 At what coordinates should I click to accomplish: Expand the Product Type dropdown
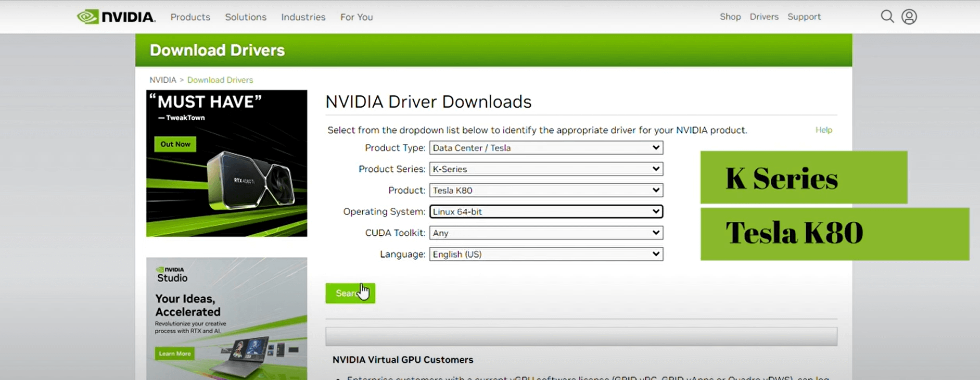click(x=545, y=148)
